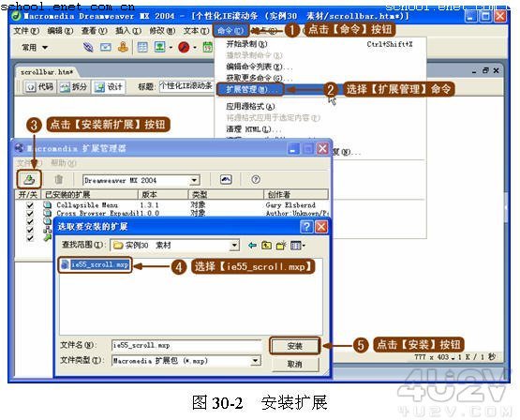
Task: Click the insert table icon
Action: pos(142,48)
